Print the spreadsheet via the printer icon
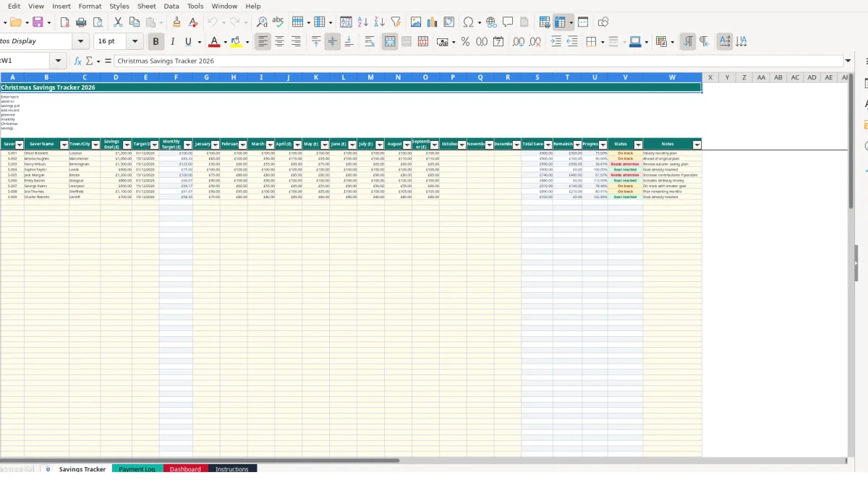 click(x=81, y=22)
